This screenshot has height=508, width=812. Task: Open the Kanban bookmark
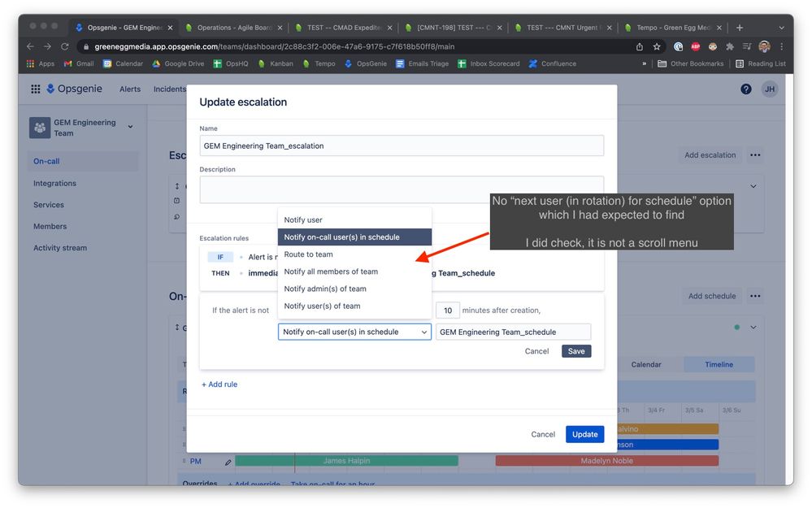276,63
